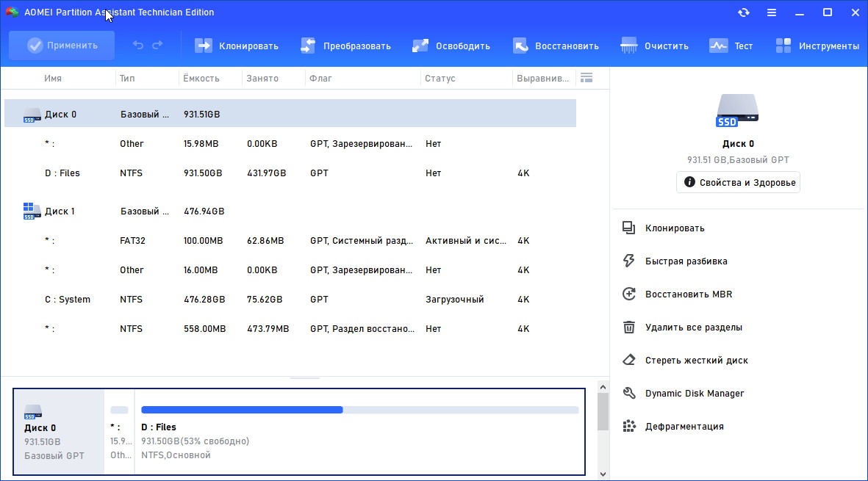Click the Диск 1 Windows SSD icon

[x=32, y=211]
